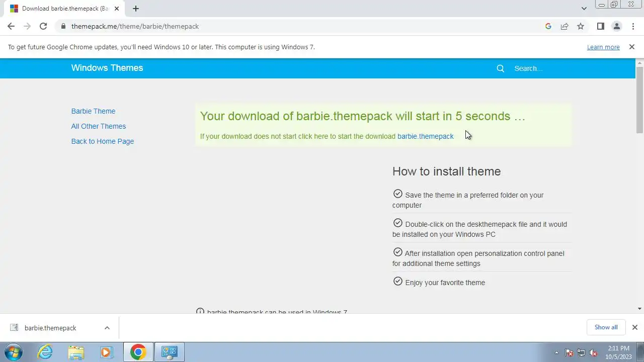Go to Windows Themes site title
Viewport: 644px width, 362px height.
coord(107,68)
